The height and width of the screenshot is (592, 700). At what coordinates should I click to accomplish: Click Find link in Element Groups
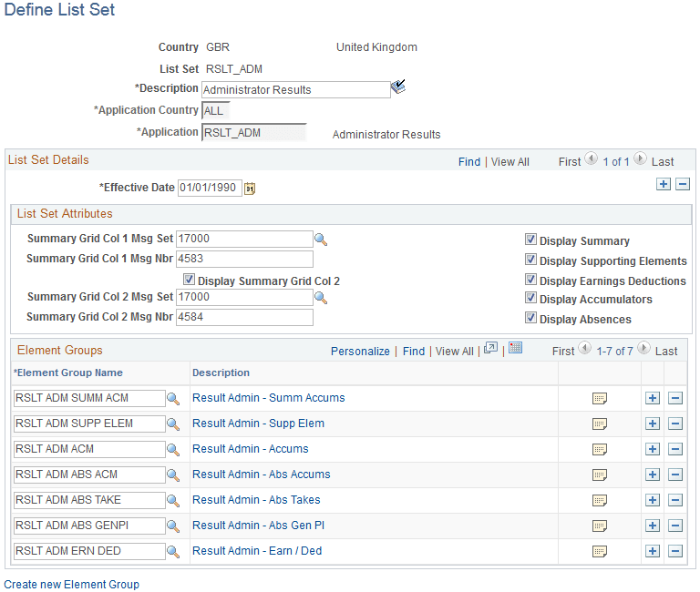[x=414, y=352]
